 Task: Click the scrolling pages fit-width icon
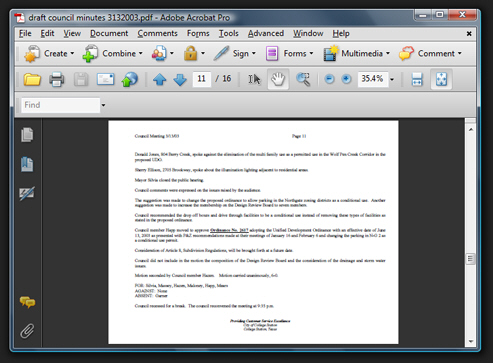click(417, 79)
